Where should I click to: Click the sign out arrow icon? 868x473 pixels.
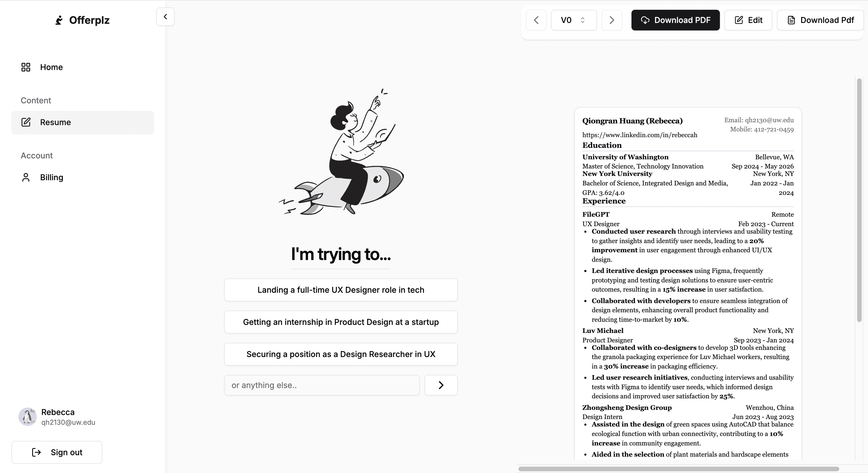click(x=36, y=452)
